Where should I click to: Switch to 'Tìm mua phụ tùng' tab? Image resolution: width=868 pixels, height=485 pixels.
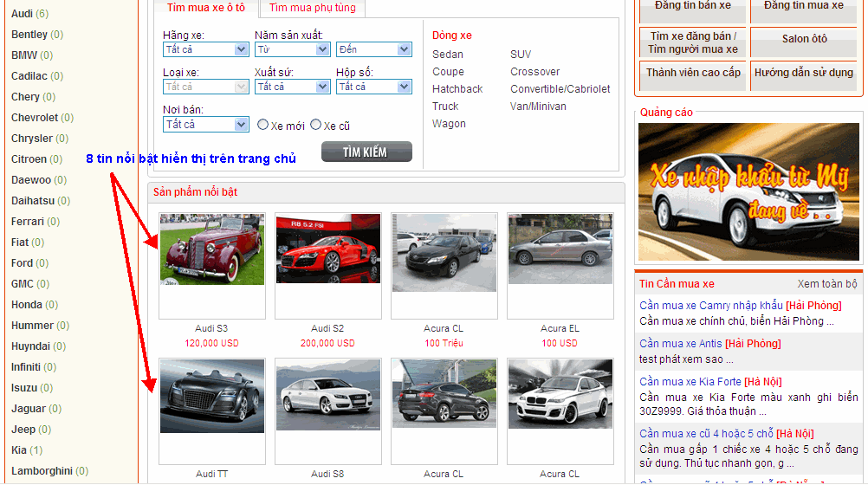click(x=312, y=8)
